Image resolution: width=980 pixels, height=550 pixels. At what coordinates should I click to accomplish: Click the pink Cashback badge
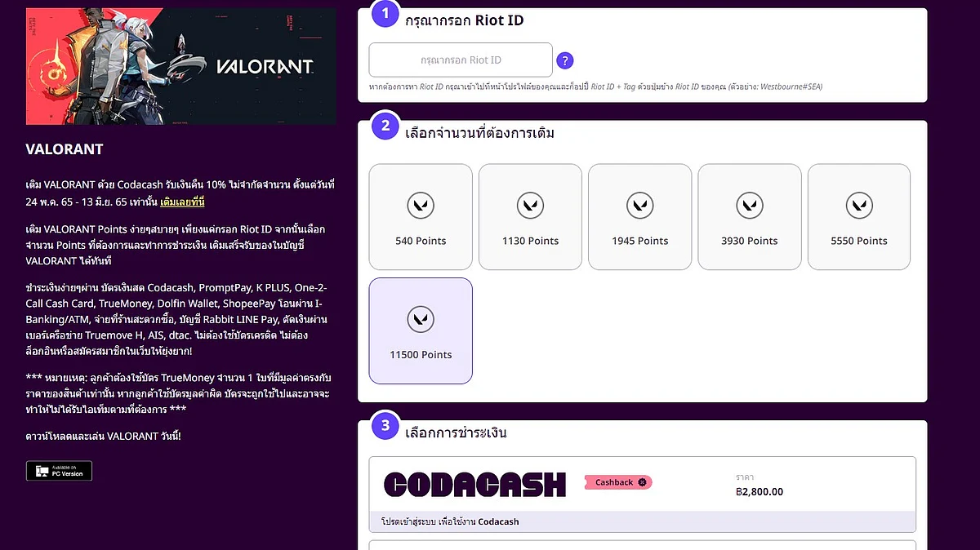pyautogui.click(x=618, y=482)
